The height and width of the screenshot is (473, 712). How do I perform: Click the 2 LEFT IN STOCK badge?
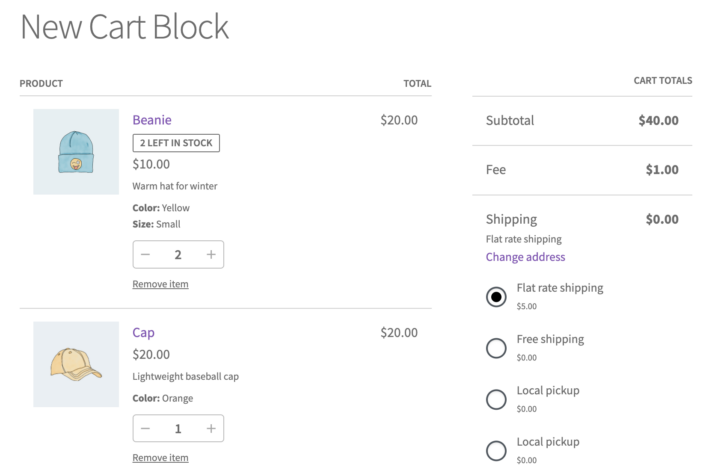pyautogui.click(x=176, y=143)
